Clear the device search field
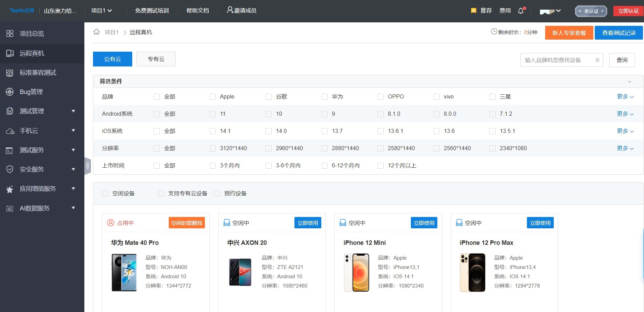644x312 pixels. pos(597,60)
